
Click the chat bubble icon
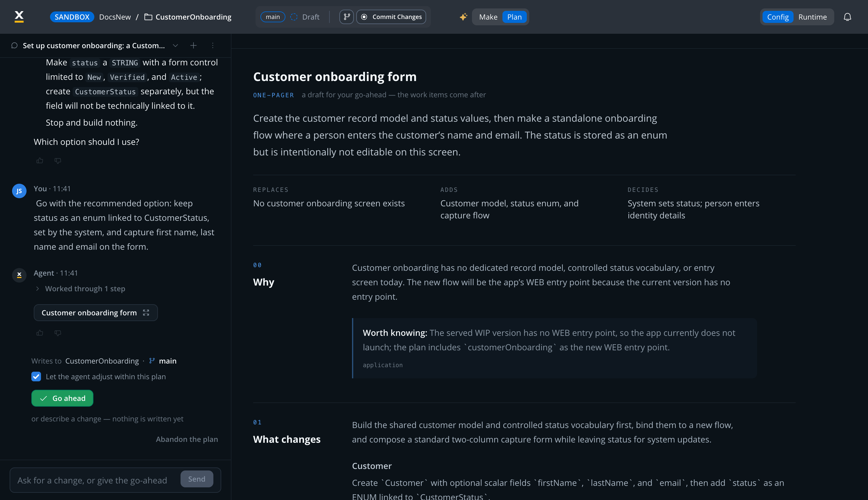click(x=14, y=45)
